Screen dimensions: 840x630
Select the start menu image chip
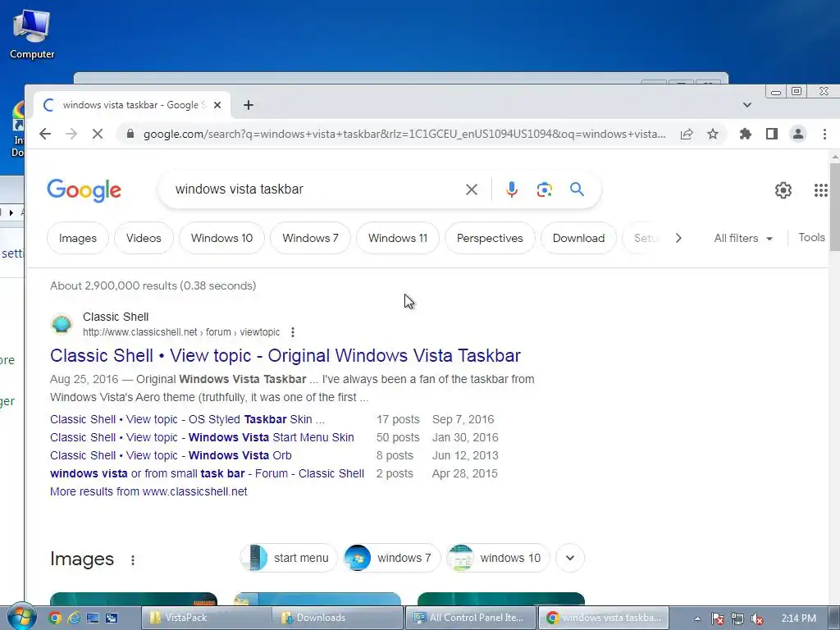point(288,558)
